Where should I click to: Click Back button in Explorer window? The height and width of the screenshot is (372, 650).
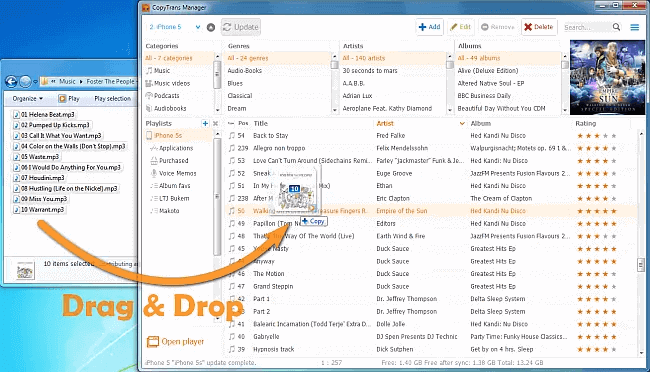(x=11, y=82)
